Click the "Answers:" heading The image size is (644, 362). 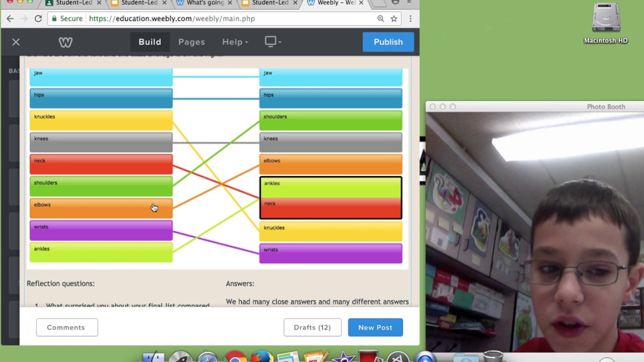(240, 284)
